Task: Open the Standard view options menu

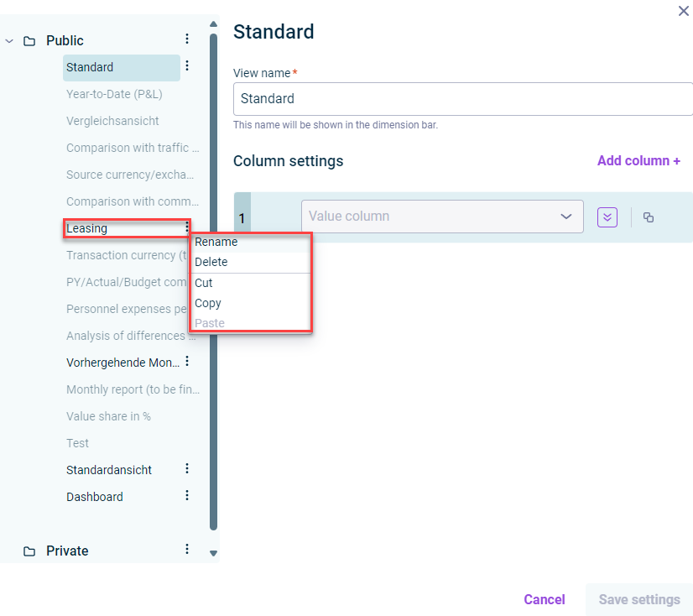Action: (186, 65)
